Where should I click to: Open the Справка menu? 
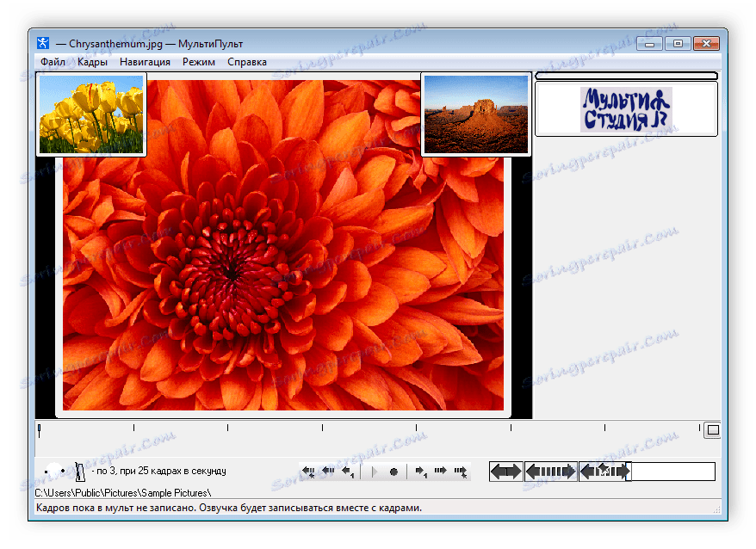247,62
